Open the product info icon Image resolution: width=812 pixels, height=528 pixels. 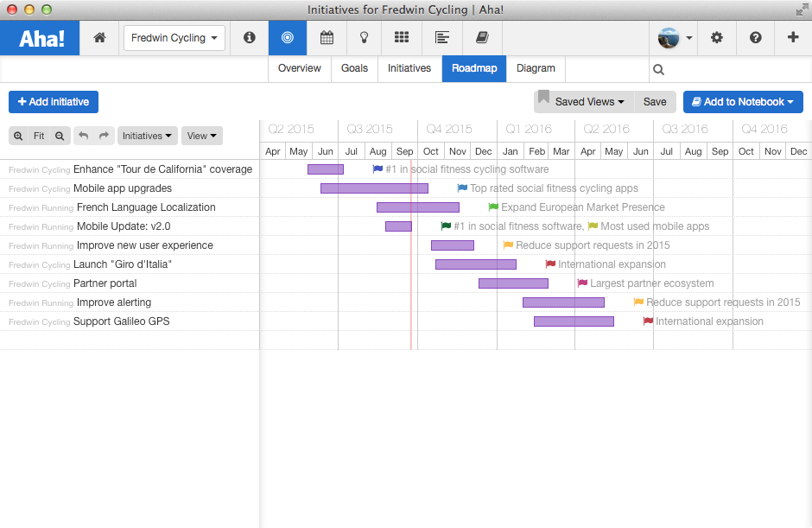click(x=249, y=38)
